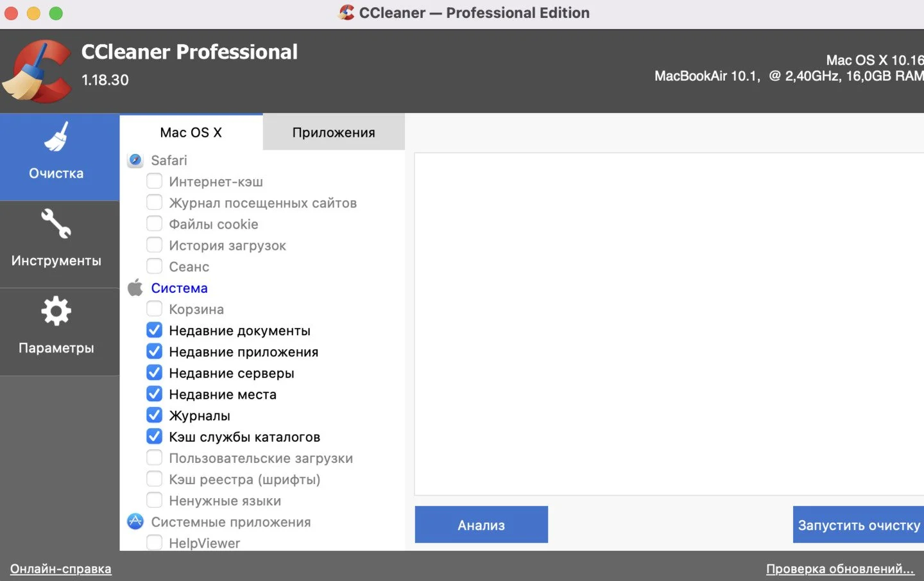Click the Apple logo beside Система
The width and height of the screenshot is (924, 581).
[135, 288]
